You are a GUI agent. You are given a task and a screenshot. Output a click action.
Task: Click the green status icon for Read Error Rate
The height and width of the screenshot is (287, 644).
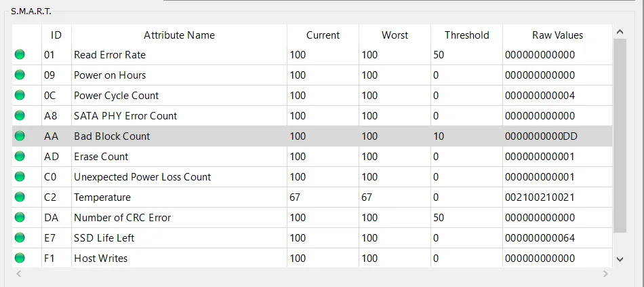coord(20,55)
